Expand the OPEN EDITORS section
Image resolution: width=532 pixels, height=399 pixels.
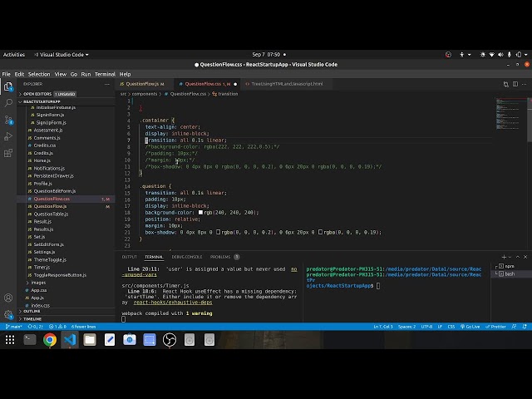point(66,94)
